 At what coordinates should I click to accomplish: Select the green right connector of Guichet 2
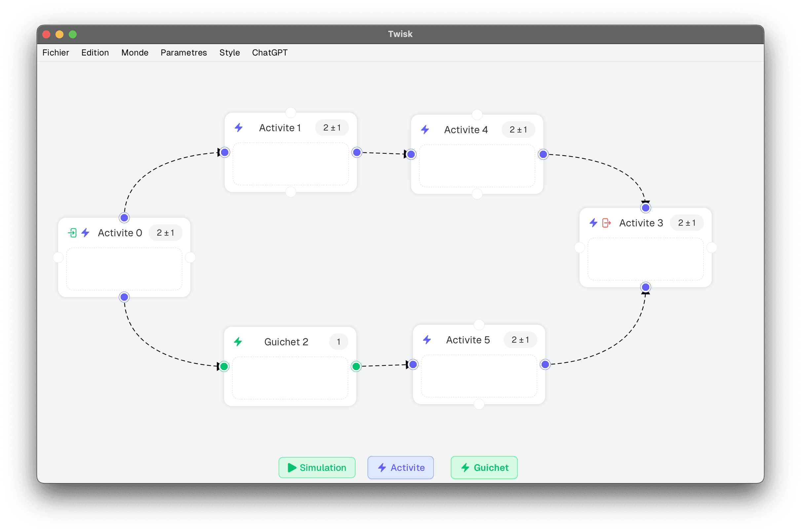click(356, 366)
